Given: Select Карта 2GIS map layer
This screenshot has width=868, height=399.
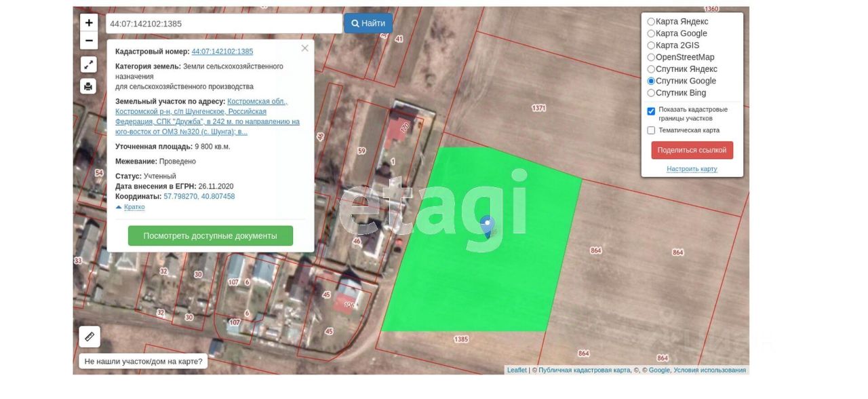Looking at the screenshot, I should (651, 45).
